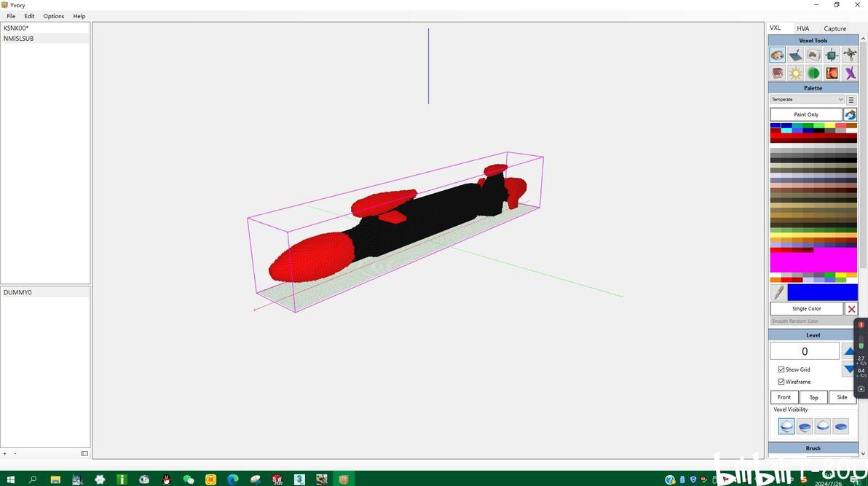This screenshot has width=868, height=486.
Task: Open Microsoft Edge from the taskbar
Action: tap(232, 479)
